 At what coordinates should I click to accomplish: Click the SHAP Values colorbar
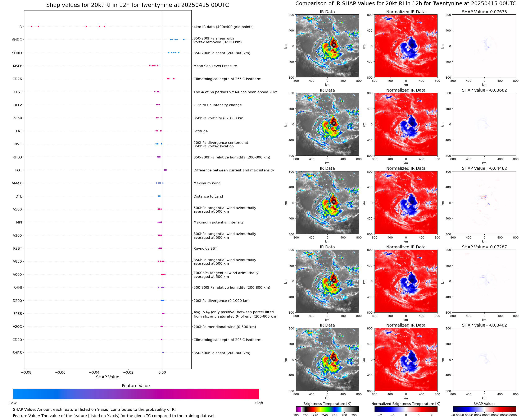pyautogui.click(x=484, y=409)
